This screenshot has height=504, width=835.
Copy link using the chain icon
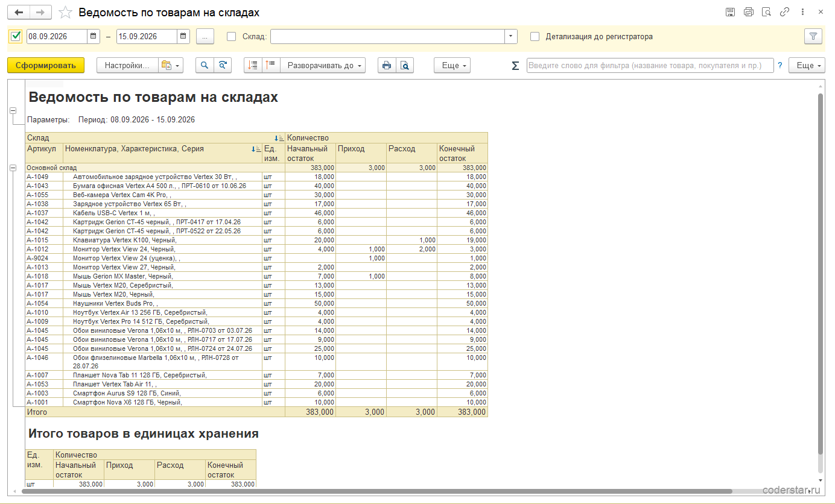[785, 12]
